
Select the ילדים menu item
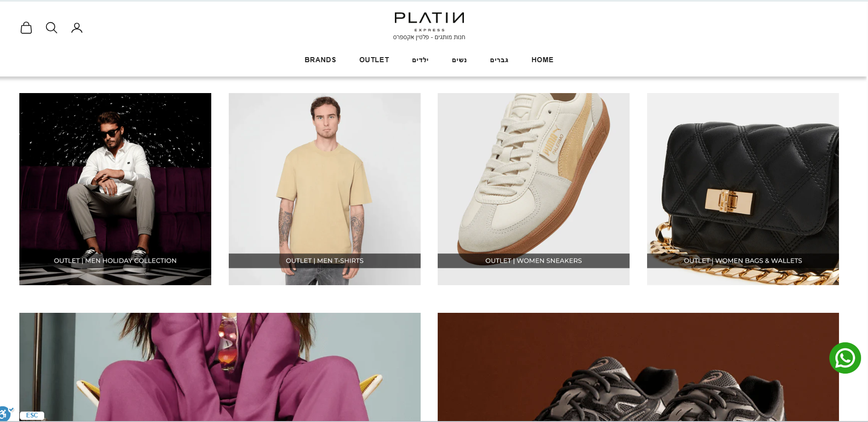[420, 60]
